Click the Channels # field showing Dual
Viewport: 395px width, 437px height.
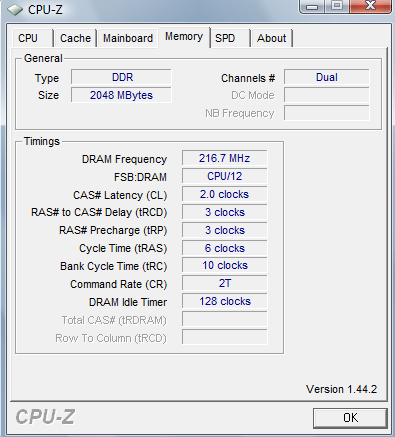(x=327, y=77)
